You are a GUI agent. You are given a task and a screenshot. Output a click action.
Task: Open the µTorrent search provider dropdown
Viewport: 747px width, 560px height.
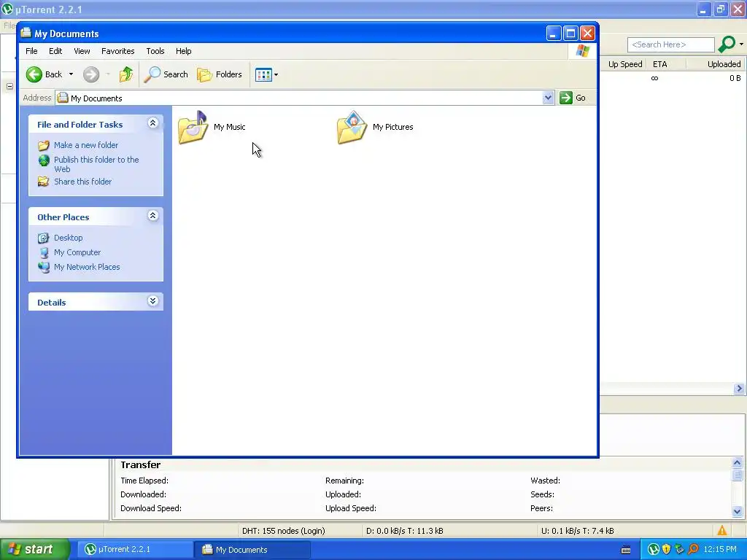point(741,44)
